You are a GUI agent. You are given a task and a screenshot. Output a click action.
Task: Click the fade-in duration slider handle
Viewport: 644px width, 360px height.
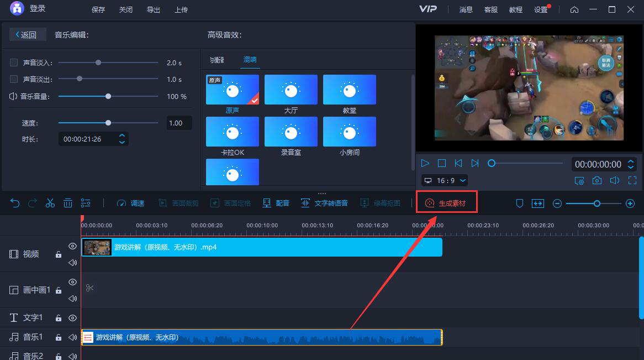click(x=98, y=62)
